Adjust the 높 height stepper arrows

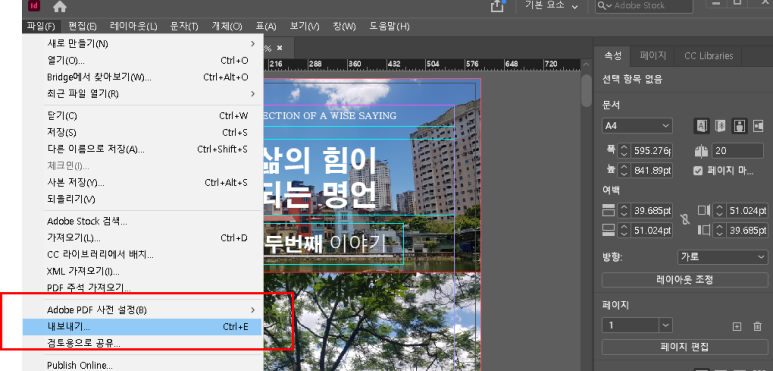point(624,171)
